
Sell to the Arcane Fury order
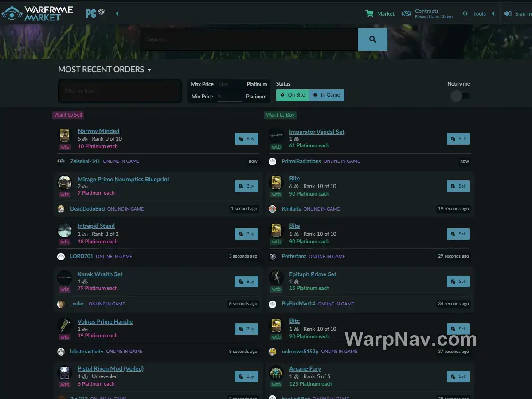point(458,376)
